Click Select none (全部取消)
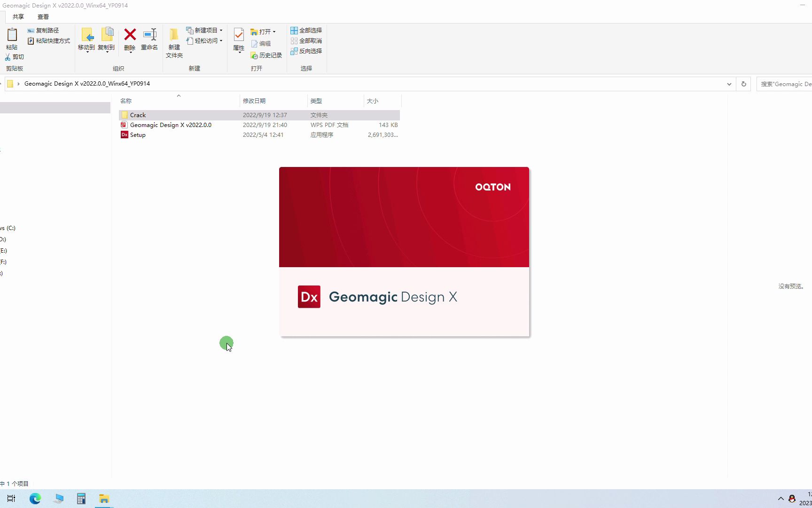Viewport: 812px width, 508px height. point(306,41)
